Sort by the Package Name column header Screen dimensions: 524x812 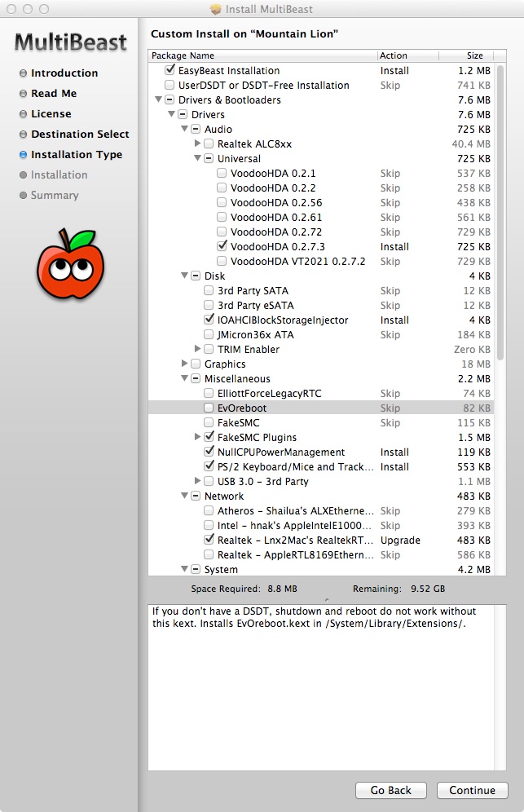[262, 55]
